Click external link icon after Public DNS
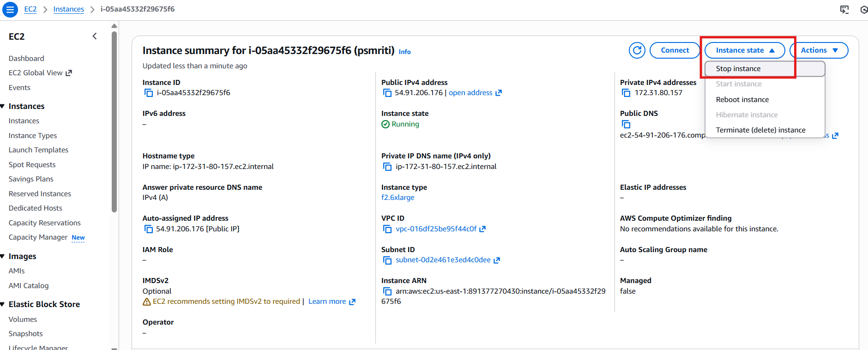868x350 pixels. coord(835,135)
